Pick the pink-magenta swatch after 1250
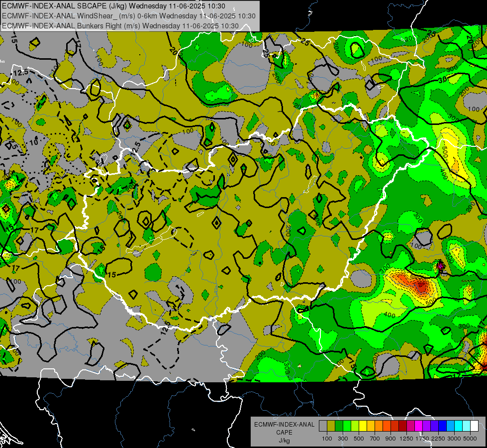 tap(410, 426)
